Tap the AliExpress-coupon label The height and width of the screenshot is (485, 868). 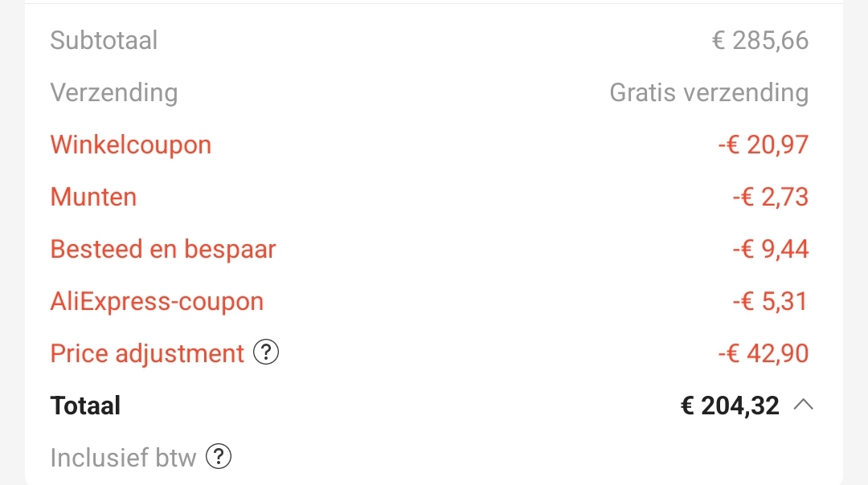[x=158, y=301]
